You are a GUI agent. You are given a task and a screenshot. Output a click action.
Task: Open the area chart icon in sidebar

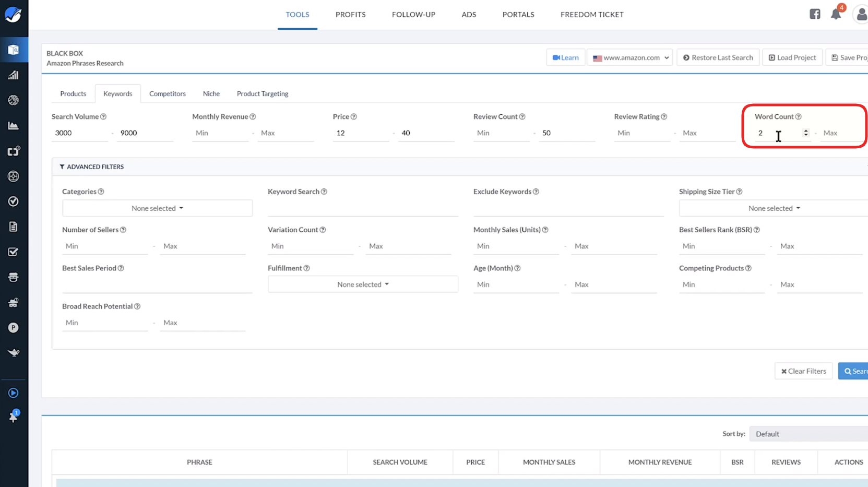(14, 126)
